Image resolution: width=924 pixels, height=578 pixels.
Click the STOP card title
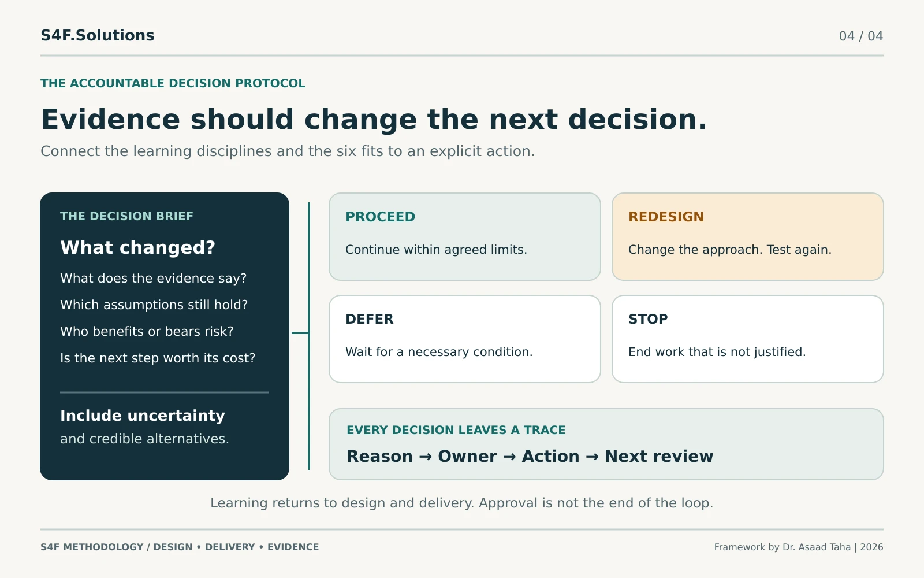coord(648,319)
